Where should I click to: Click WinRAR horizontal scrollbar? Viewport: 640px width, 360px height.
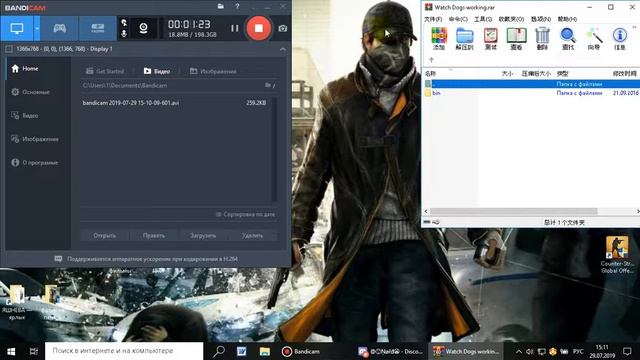pos(513,211)
